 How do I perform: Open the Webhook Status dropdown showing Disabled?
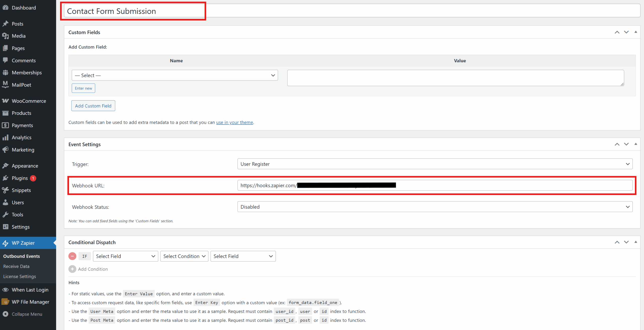435,207
